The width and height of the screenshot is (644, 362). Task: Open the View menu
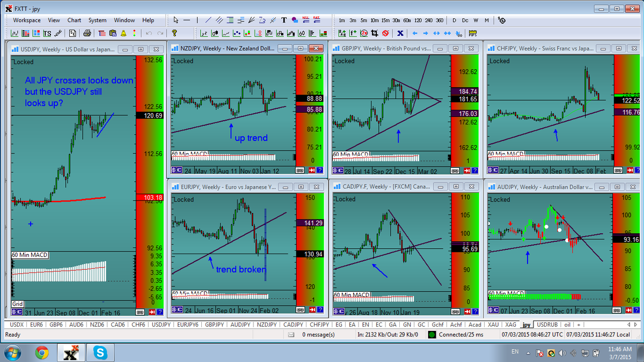click(54, 20)
